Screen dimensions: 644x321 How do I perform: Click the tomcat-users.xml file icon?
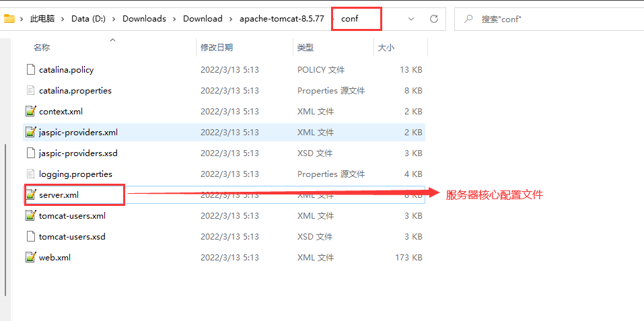[31, 215]
